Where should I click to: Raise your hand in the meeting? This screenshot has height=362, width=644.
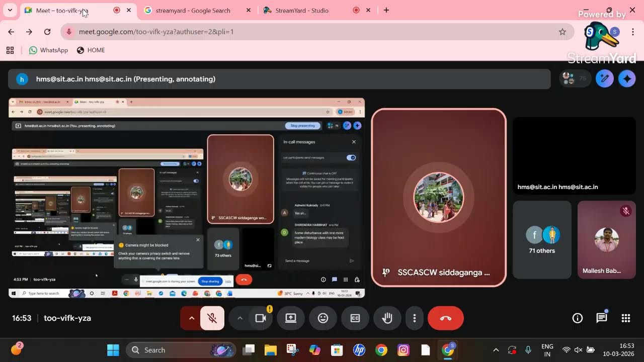(x=387, y=318)
